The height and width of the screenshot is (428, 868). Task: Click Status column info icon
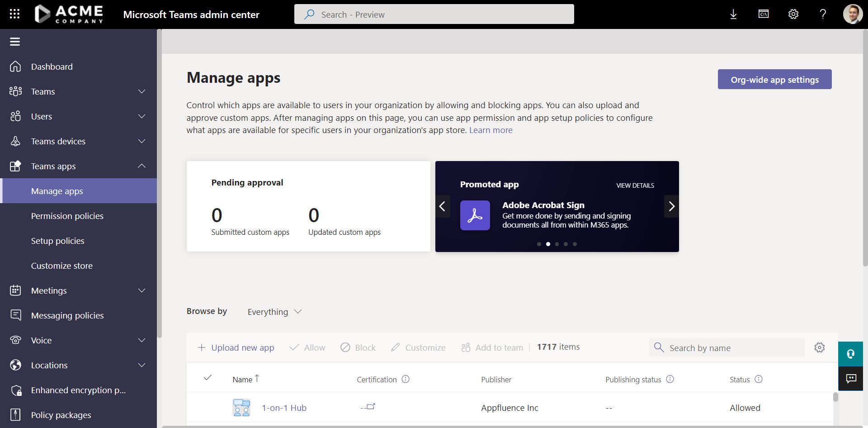tap(759, 379)
